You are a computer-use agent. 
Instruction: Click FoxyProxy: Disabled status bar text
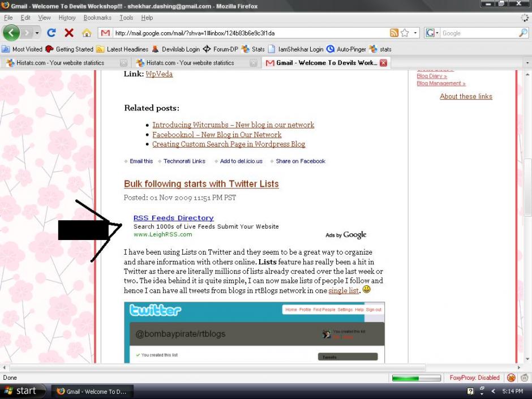coord(474,377)
